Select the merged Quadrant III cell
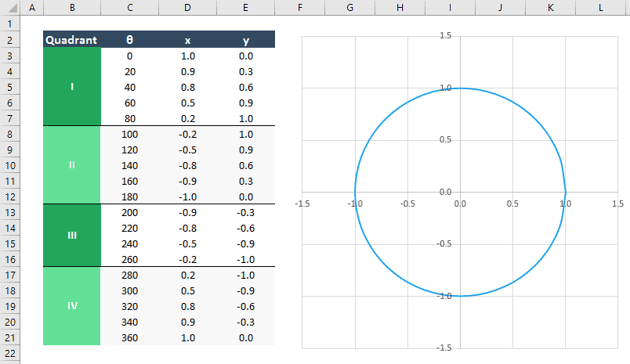630x364 pixels. [x=72, y=236]
